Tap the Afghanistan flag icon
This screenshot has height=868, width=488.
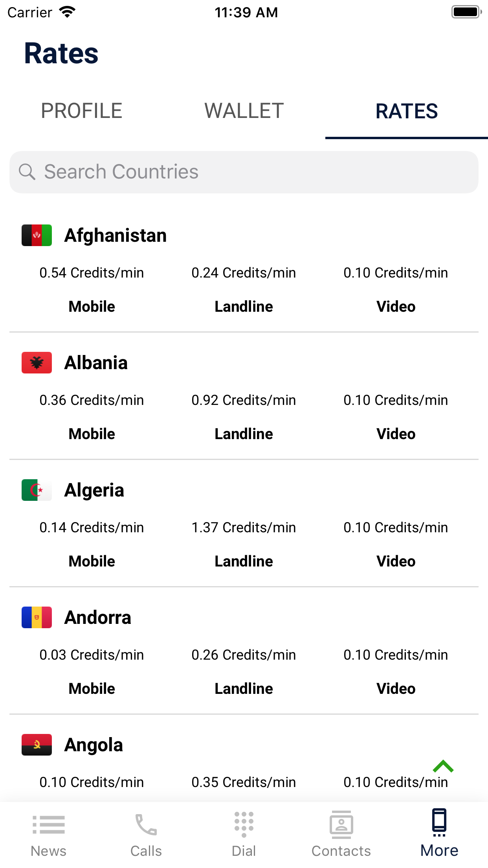pos(37,235)
